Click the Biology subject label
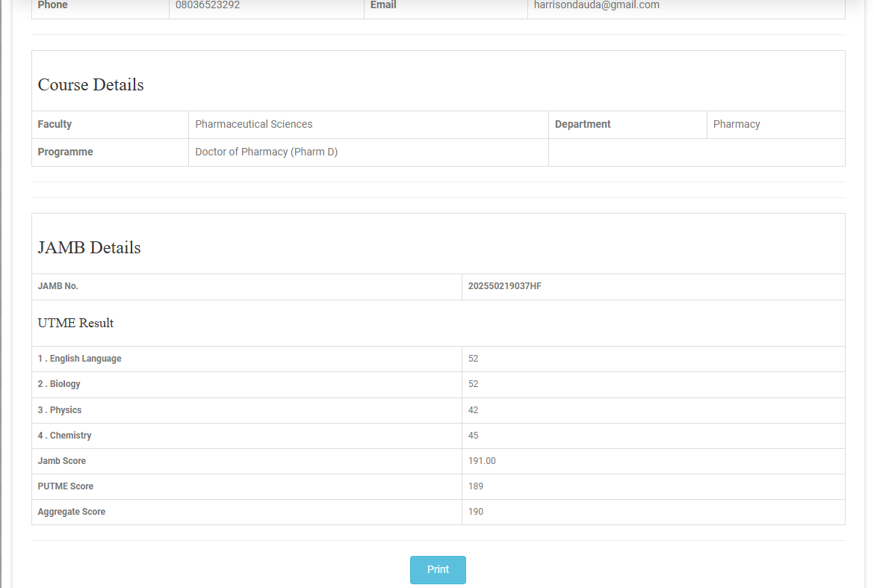 [x=59, y=384]
